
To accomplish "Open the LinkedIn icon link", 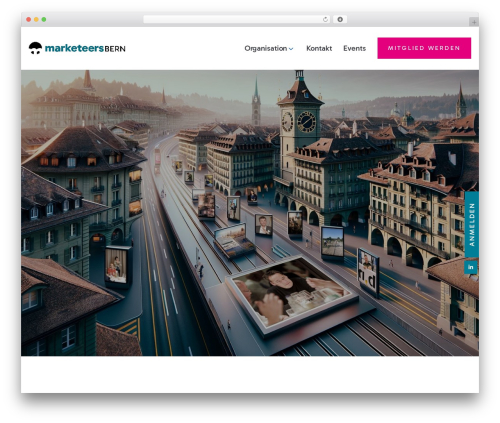I will [x=471, y=267].
